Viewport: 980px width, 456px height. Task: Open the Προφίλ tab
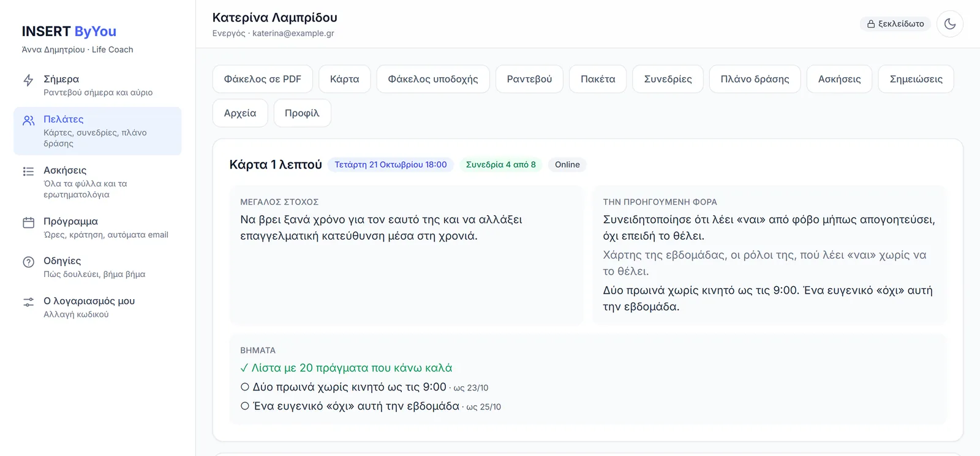pos(303,113)
